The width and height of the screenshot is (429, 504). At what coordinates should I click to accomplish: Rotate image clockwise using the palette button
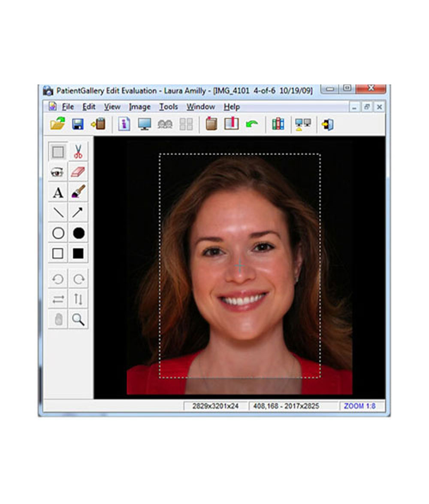tap(78, 279)
